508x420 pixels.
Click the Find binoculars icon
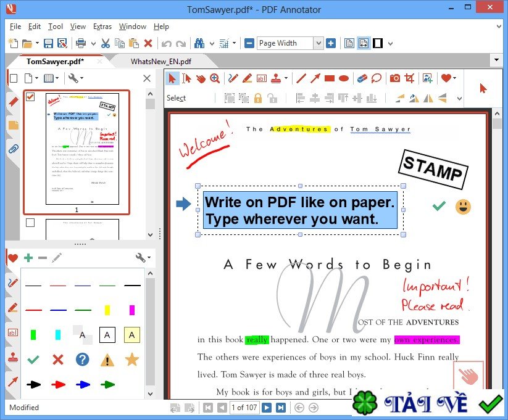pos(199,43)
